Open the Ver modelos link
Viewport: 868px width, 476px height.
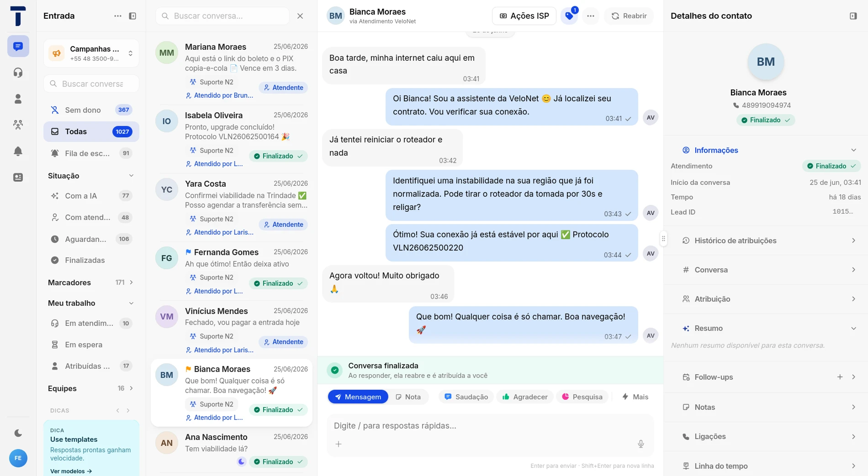point(71,471)
